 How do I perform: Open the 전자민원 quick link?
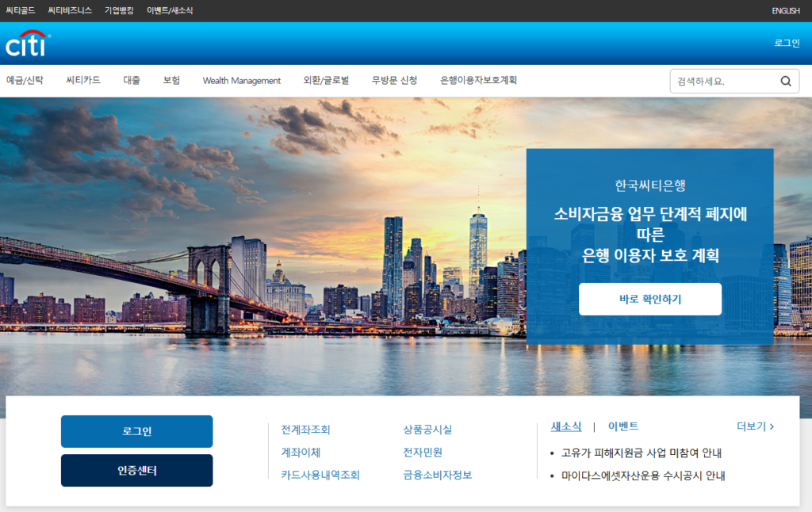(423, 453)
